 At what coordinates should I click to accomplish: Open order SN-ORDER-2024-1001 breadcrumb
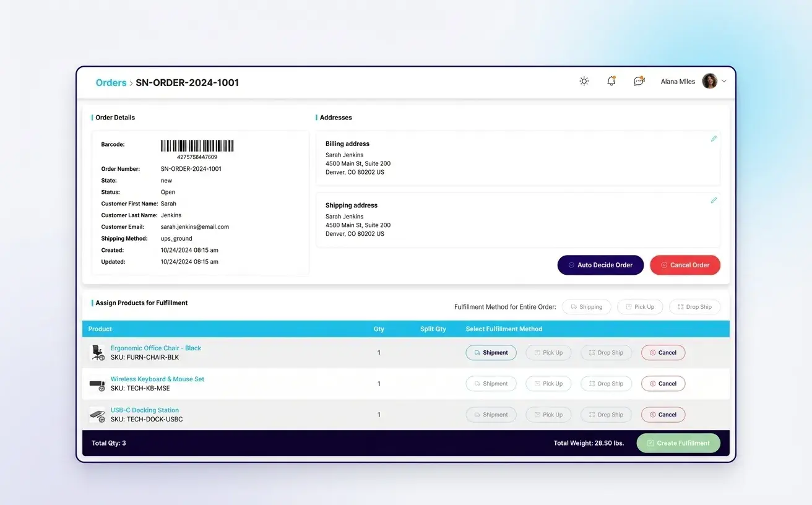click(x=186, y=82)
